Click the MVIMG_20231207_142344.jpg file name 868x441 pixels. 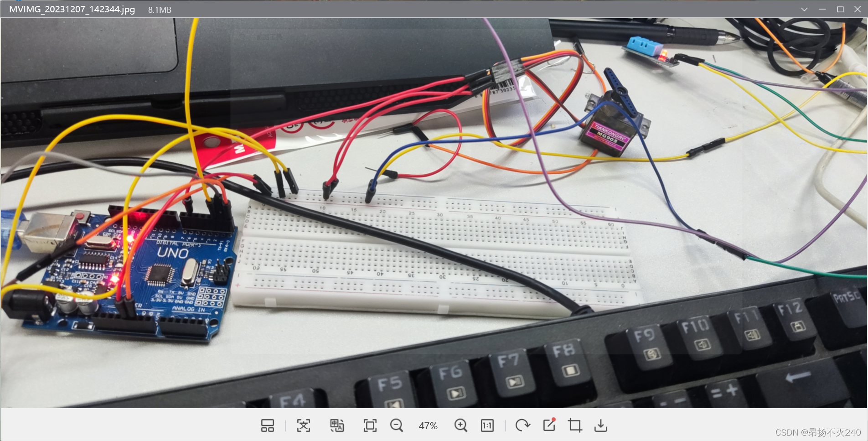click(x=72, y=9)
